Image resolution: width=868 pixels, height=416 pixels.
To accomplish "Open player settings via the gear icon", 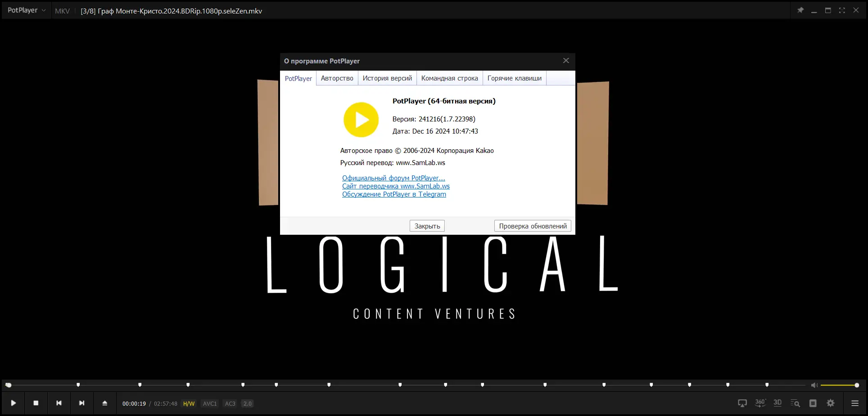I will click(x=831, y=403).
